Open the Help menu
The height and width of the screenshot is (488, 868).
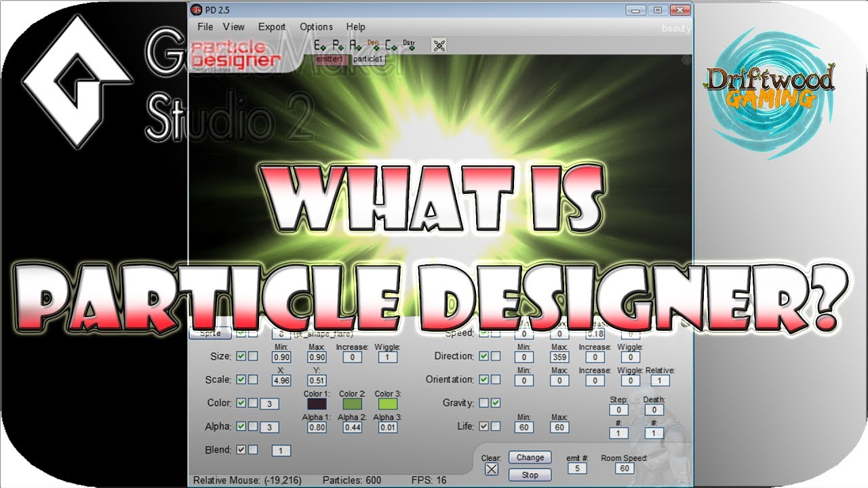click(355, 26)
